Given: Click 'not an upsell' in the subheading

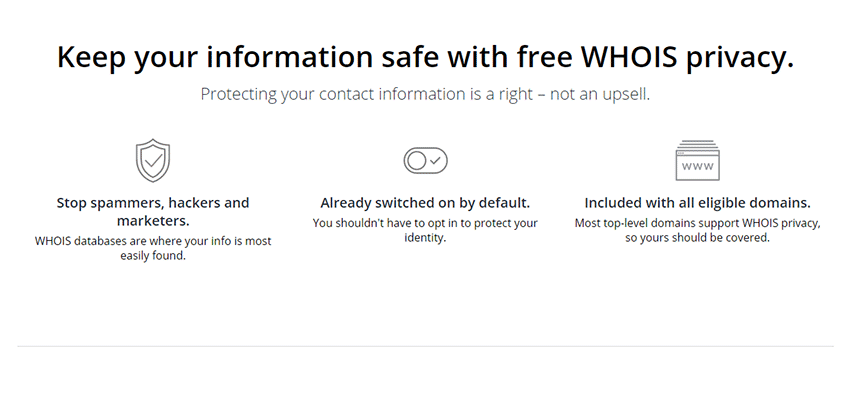Looking at the screenshot, I should pos(600,95).
